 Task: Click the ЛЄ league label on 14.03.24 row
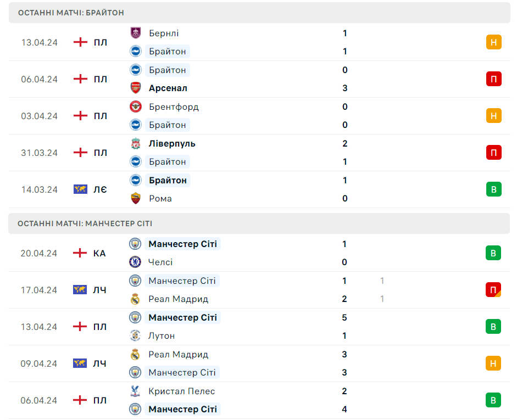coord(100,189)
